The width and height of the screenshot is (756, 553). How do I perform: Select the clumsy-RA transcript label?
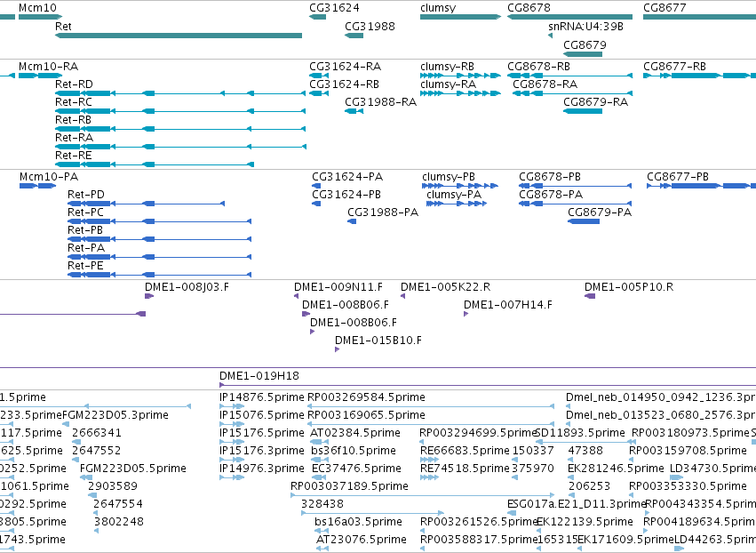tap(448, 84)
